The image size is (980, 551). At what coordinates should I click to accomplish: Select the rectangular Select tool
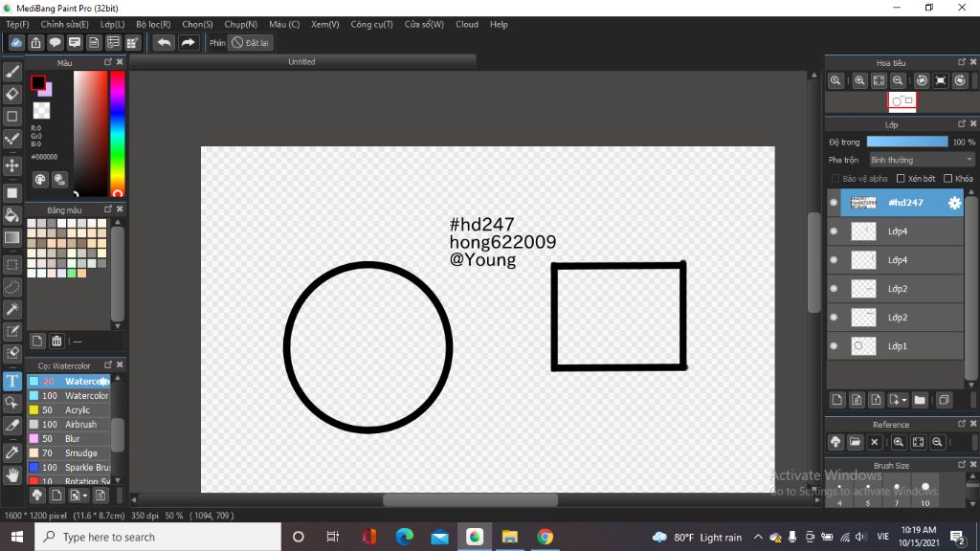[x=11, y=265]
